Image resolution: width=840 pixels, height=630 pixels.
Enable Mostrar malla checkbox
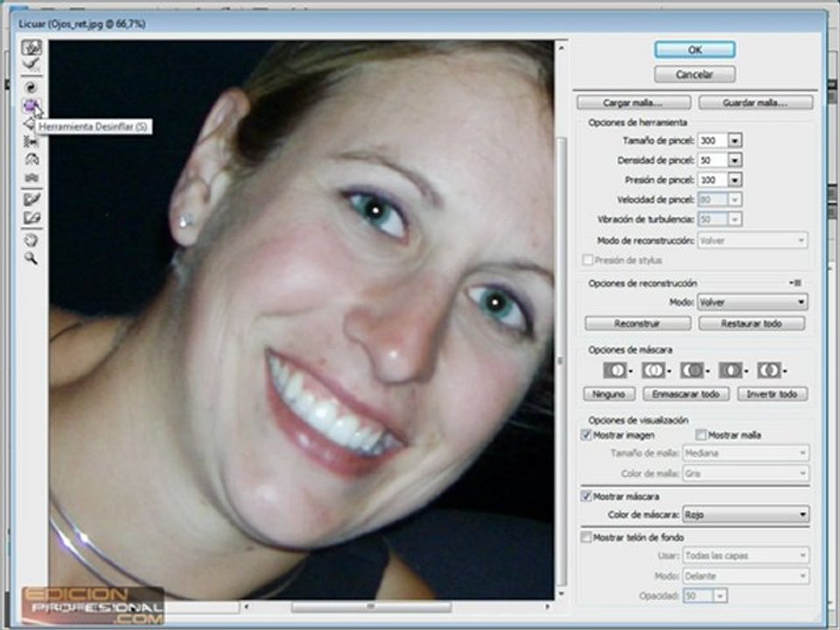coord(701,435)
